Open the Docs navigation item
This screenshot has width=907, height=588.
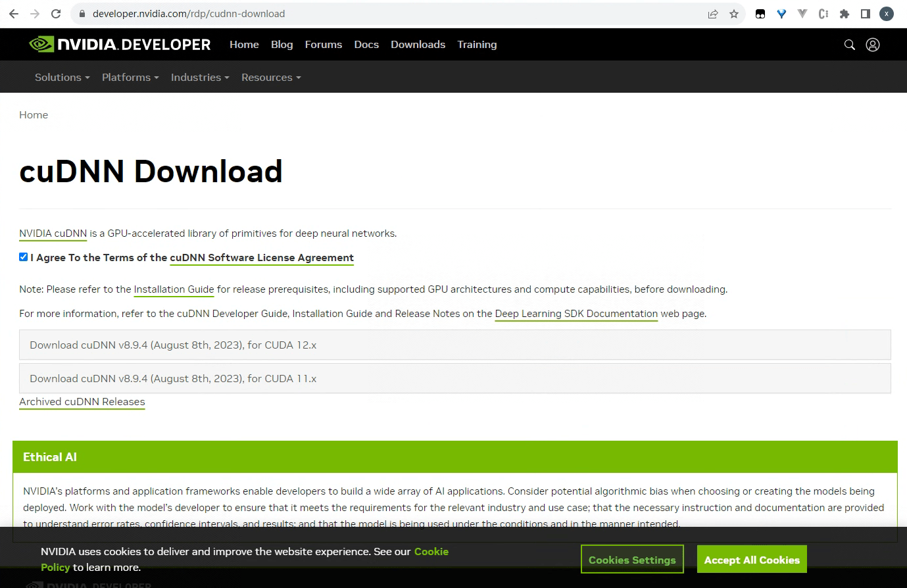tap(366, 45)
